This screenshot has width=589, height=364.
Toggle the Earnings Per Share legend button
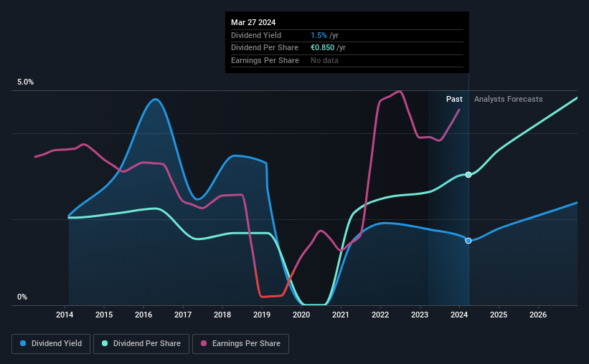240,344
